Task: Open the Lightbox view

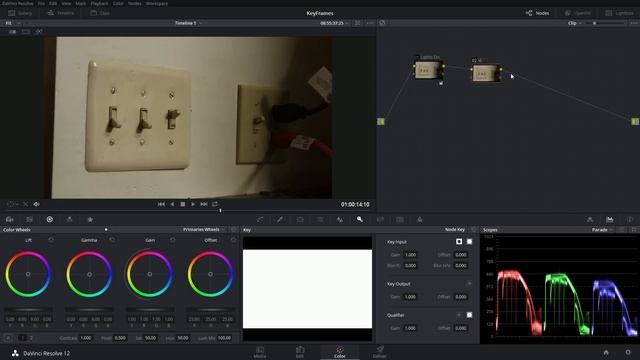Action: click(x=620, y=13)
